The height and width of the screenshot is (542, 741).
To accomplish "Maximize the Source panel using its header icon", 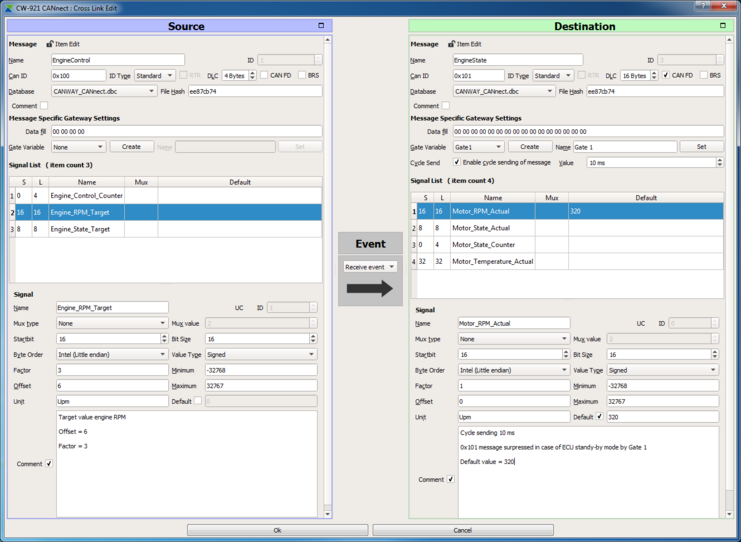I will (x=321, y=26).
